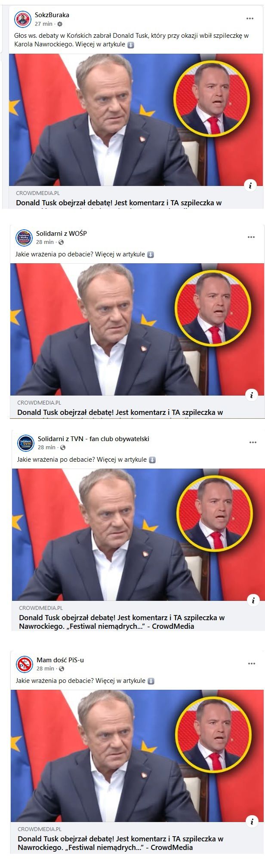The height and width of the screenshot is (868, 265).
Task: Open the three-dot menu on the Solidarni z TVN post
Action: pos(253,442)
